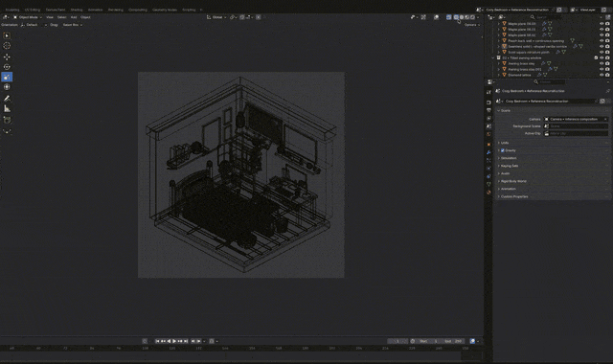Select the Rotate tool
The image size is (613, 364).
pyautogui.click(x=7, y=67)
